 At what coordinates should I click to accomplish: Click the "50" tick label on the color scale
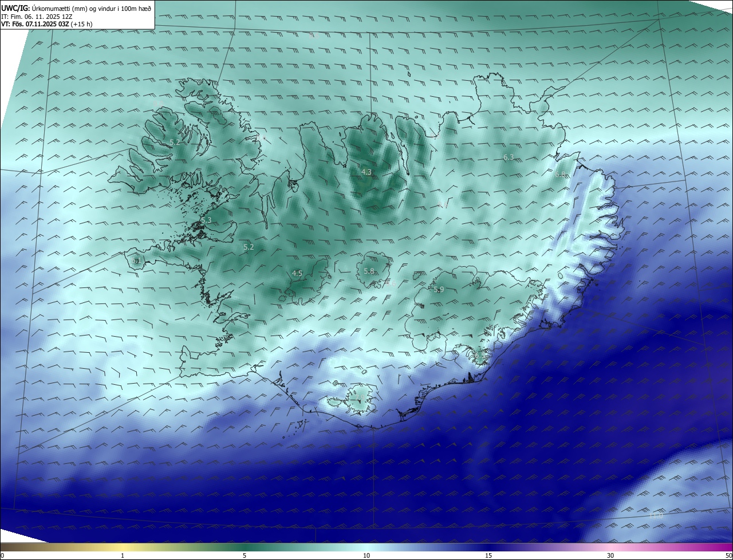728,555
